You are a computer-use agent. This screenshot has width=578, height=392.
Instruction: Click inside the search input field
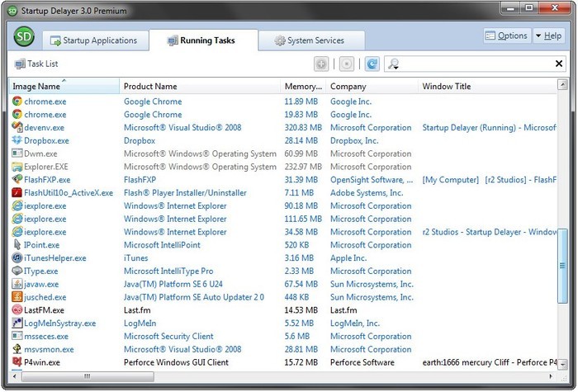coord(475,64)
